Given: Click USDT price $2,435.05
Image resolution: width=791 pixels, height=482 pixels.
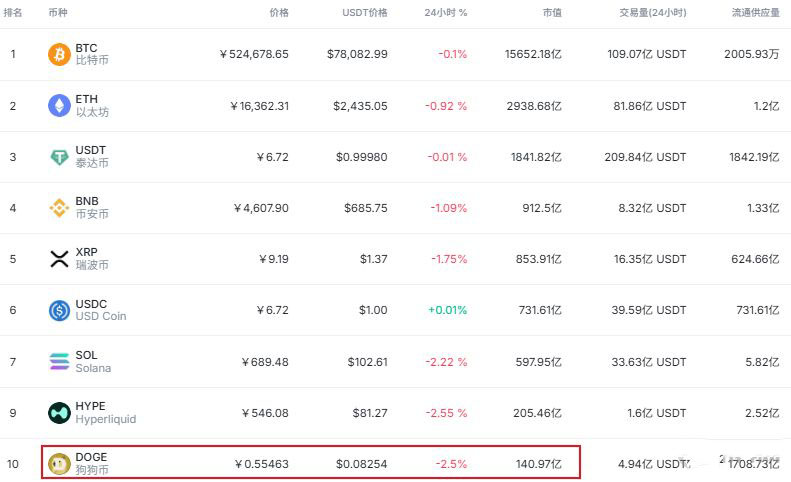Looking at the screenshot, I should point(360,106).
